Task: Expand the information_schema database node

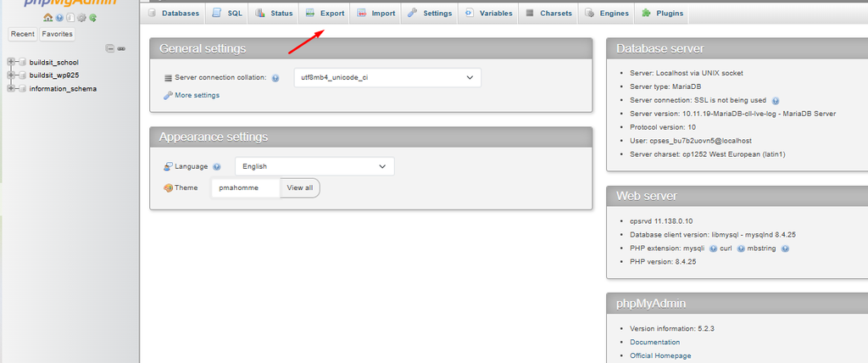Action: [x=10, y=88]
